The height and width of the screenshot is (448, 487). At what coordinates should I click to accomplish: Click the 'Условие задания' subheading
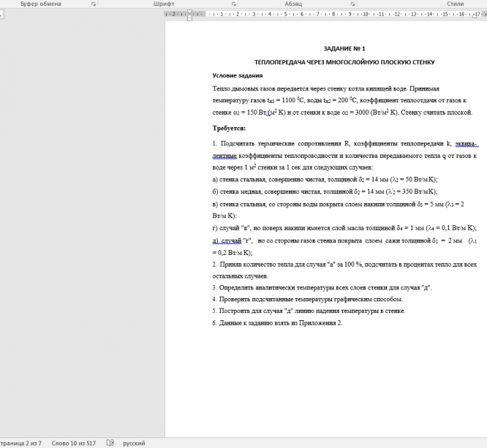click(238, 75)
